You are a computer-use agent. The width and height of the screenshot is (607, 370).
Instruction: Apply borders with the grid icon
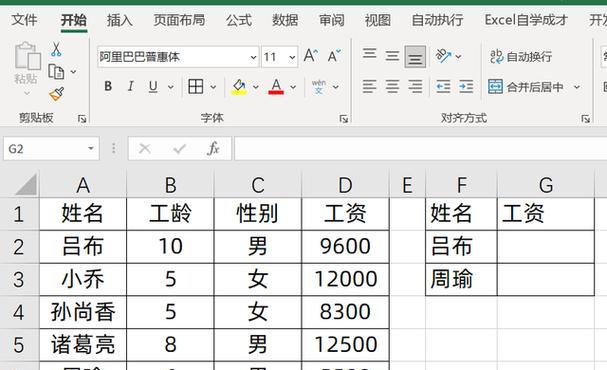(x=195, y=87)
